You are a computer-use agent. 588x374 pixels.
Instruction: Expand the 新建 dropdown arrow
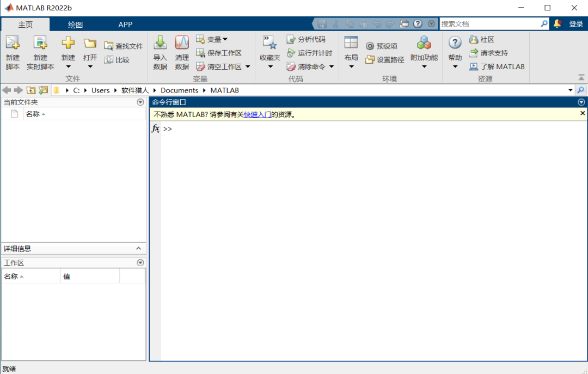point(68,67)
